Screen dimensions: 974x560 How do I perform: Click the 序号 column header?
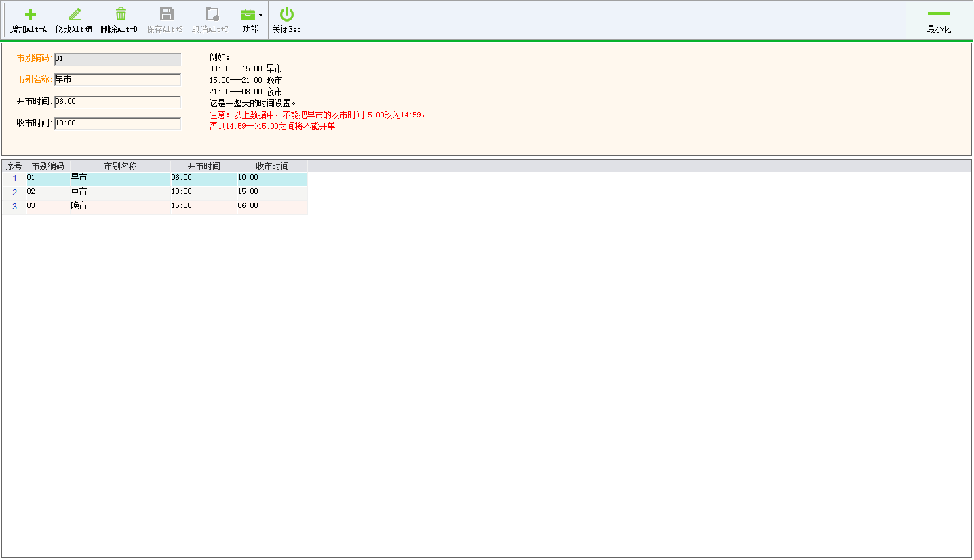click(x=14, y=166)
